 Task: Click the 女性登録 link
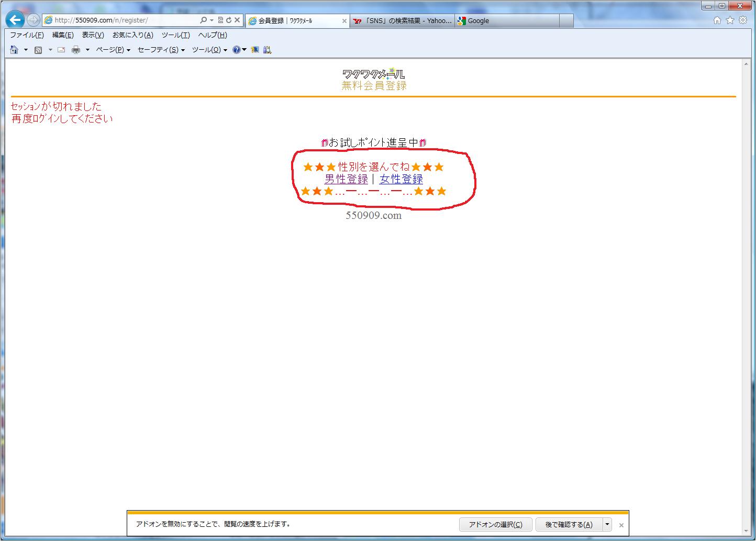pyautogui.click(x=401, y=179)
